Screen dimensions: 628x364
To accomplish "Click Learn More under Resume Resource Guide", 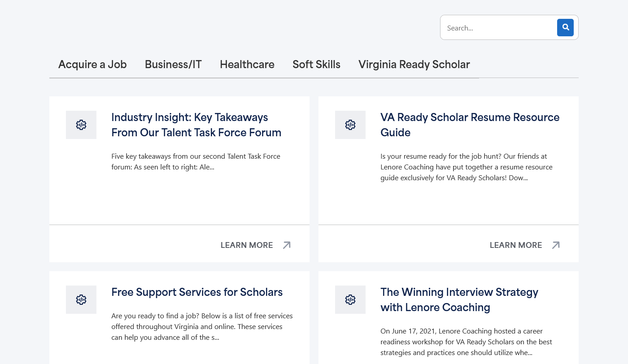I will pos(516,245).
